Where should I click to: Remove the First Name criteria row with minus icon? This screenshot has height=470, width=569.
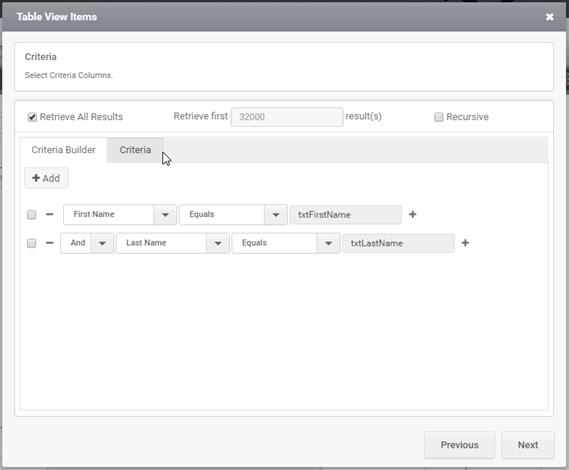click(50, 214)
